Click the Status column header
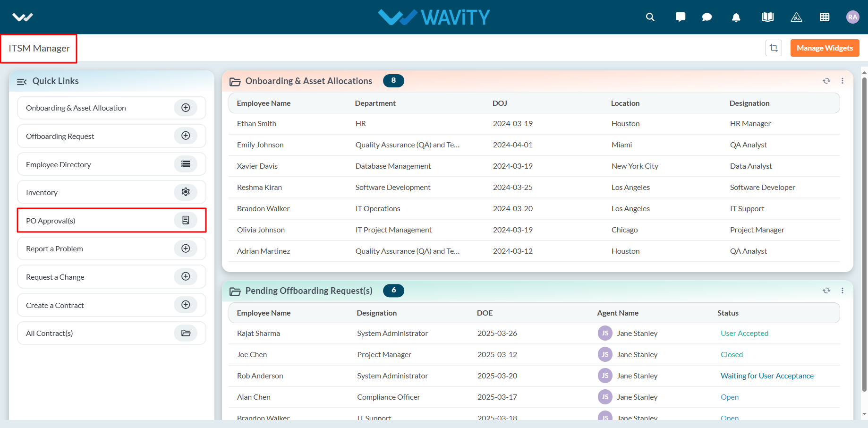Image resolution: width=868 pixels, height=428 pixels. pos(728,313)
